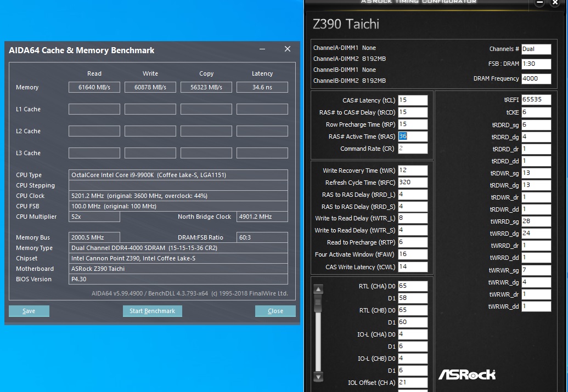The image size is (568, 392).
Task: Click the tWTR_S value field
Action: 413,230
